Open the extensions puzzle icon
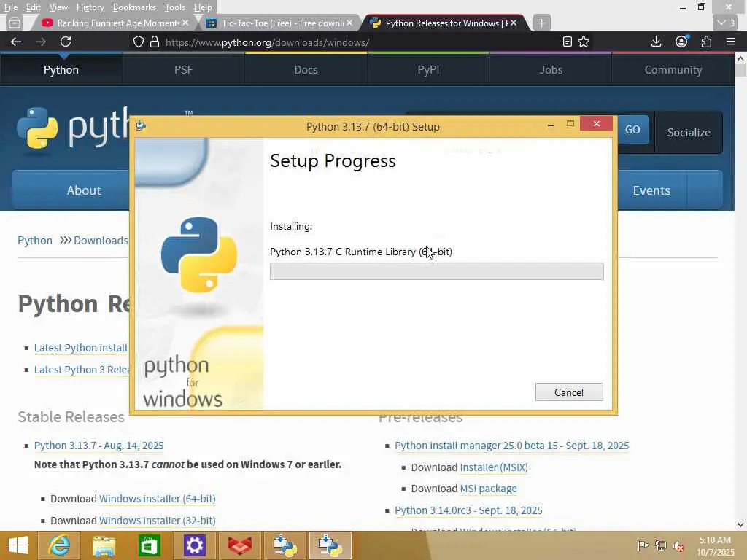Screen dimensions: 747x560 coord(706,42)
